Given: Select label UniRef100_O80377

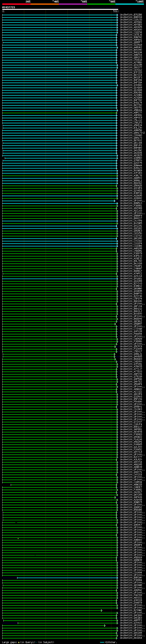Looking at the screenshot, I should click(131, 67).
